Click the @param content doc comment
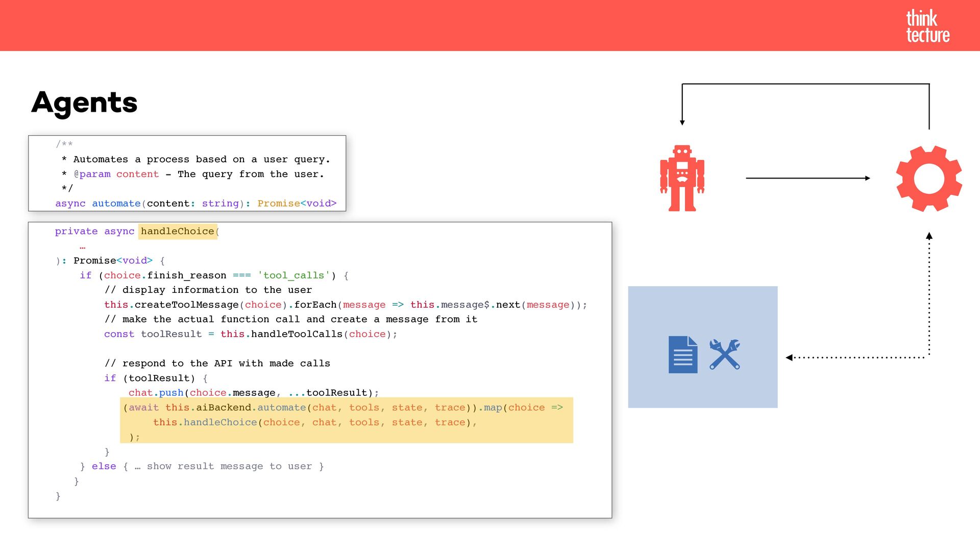This screenshot has height=551, width=980. pyautogui.click(x=116, y=174)
